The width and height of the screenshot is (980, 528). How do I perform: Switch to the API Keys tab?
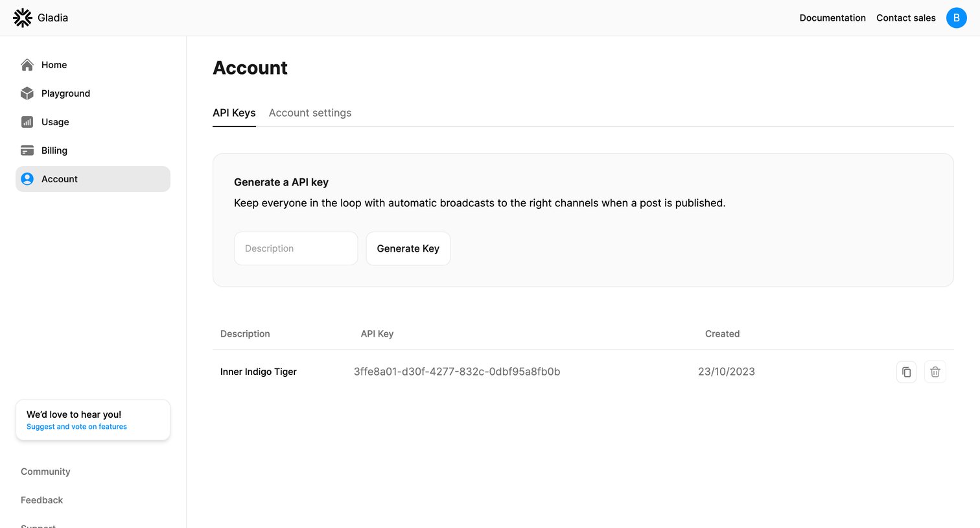tap(234, 113)
